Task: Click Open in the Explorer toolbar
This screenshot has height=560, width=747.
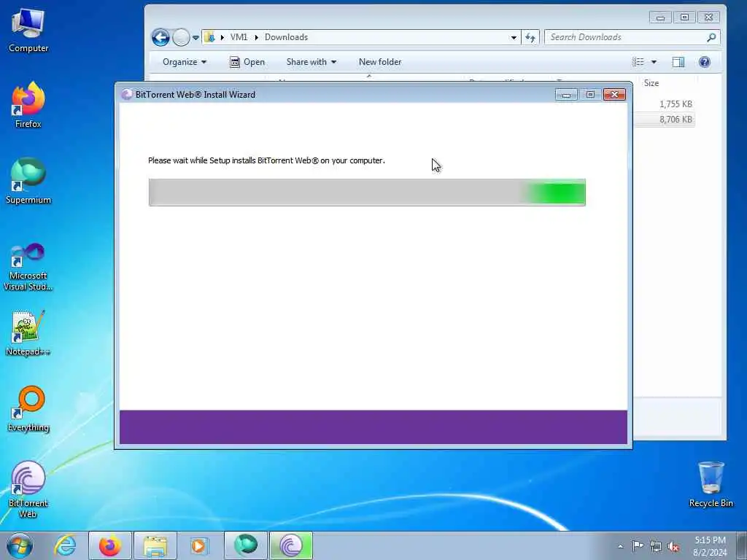Action: [247, 62]
